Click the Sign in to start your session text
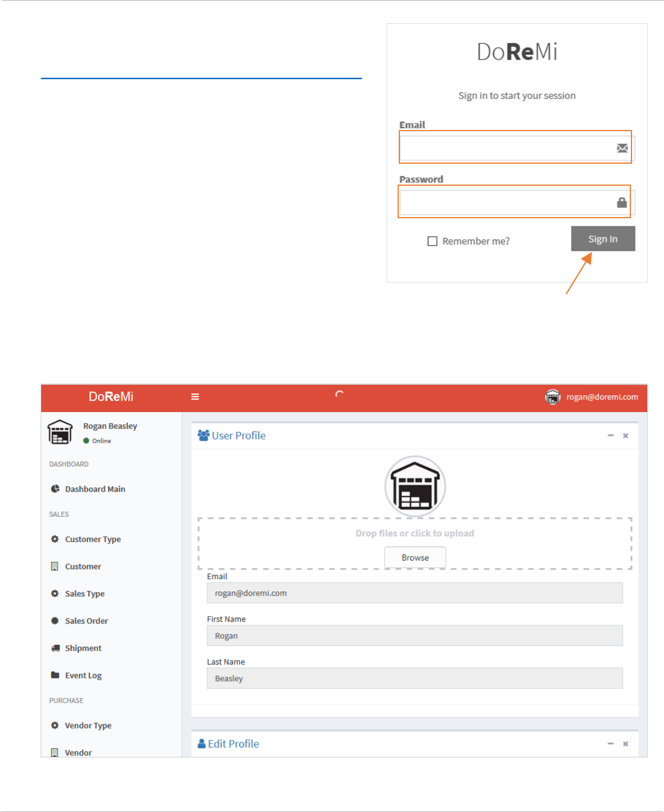 [x=517, y=95]
